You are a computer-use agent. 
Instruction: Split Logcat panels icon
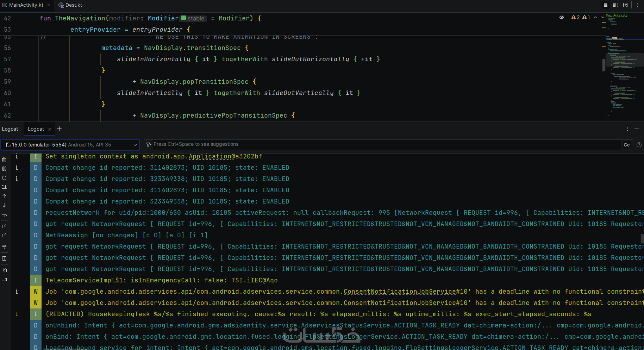4,258
